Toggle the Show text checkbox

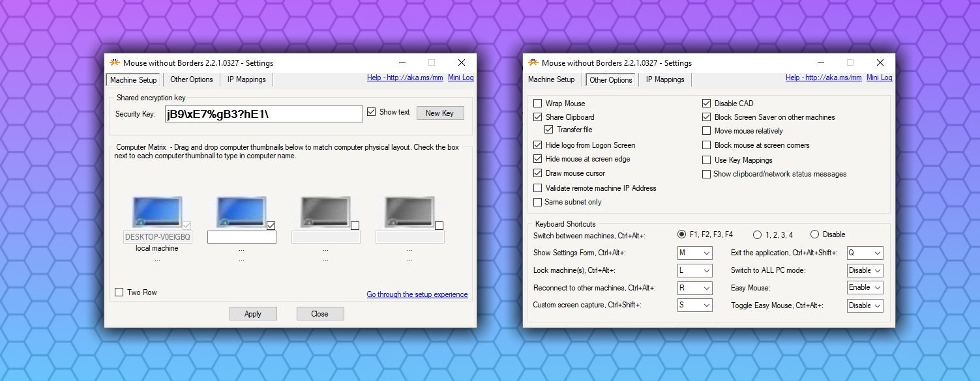372,112
